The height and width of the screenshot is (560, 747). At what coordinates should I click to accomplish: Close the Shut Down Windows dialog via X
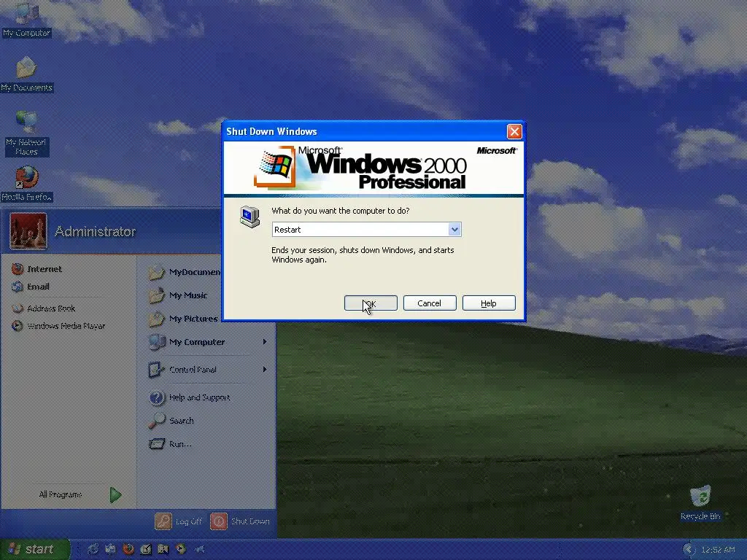(x=514, y=131)
